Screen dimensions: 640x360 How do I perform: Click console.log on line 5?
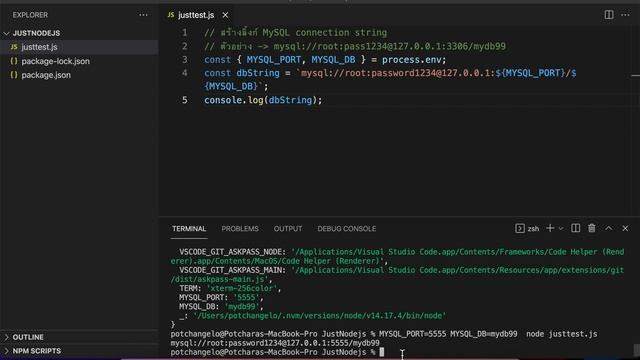tap(233, 100)
